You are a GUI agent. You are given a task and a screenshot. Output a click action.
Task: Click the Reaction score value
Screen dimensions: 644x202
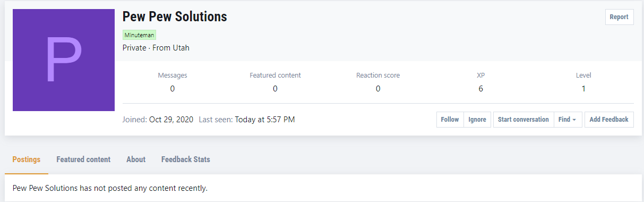point(378,89)
